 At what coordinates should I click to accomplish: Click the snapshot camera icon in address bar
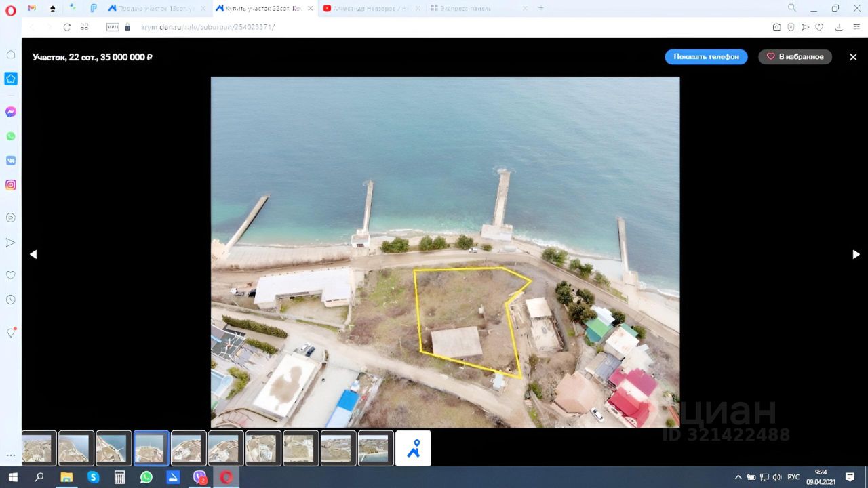776,27
